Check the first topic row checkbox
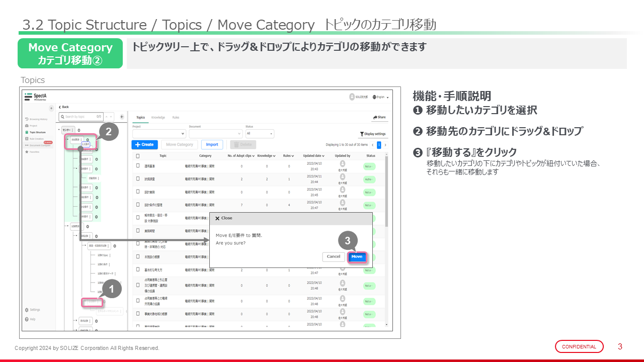Viewport: 644px width, 362px height. (x=138, y=165)
